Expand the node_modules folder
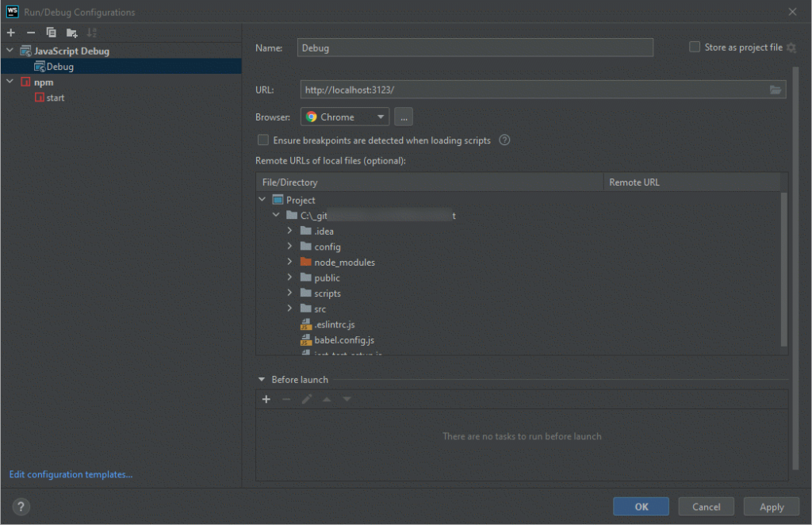Screen dimensions: 812x525 pos(291,262)
